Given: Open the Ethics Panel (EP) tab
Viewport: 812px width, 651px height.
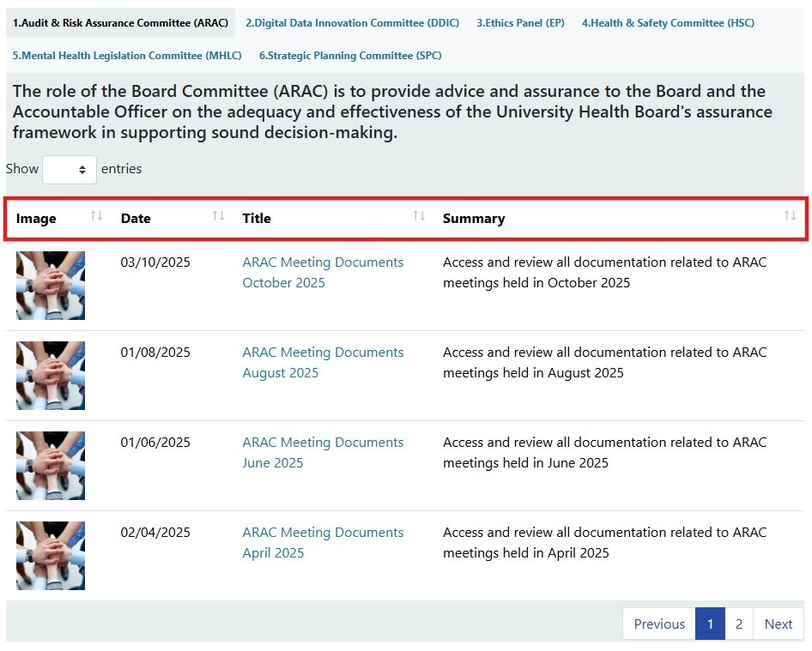Looking at the screenshot, I should point(520,23).
